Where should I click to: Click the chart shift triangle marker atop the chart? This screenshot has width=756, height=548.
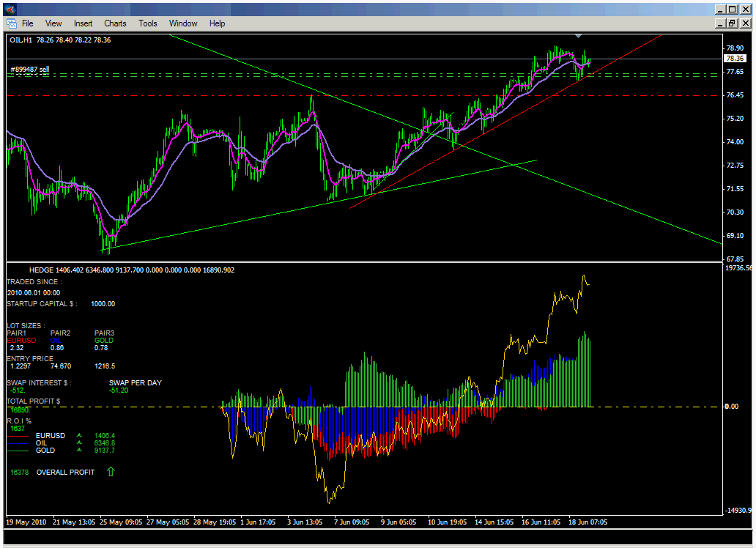[578, 35]
